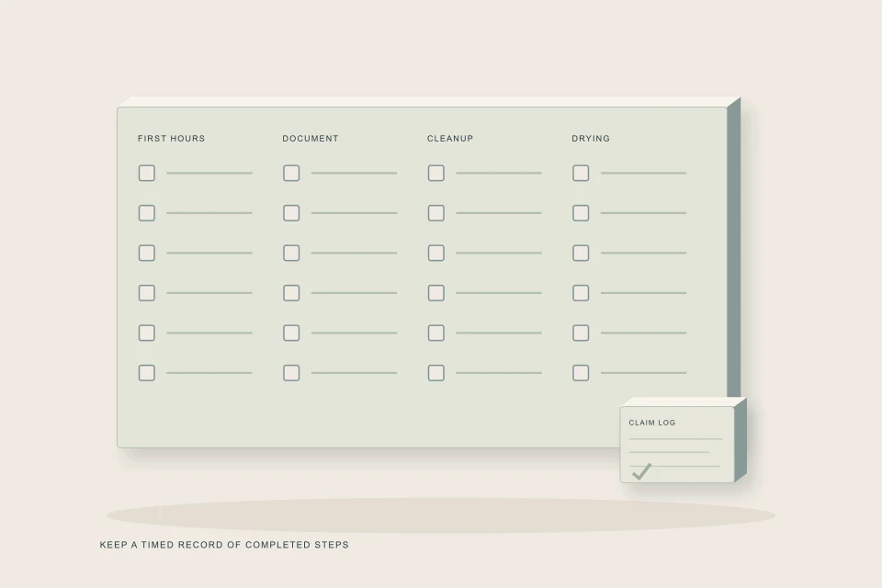Tick the last checkbox under DRYING
Image resolution: width=882 pixels, height=588 pixels.
[x=581, y=372]
